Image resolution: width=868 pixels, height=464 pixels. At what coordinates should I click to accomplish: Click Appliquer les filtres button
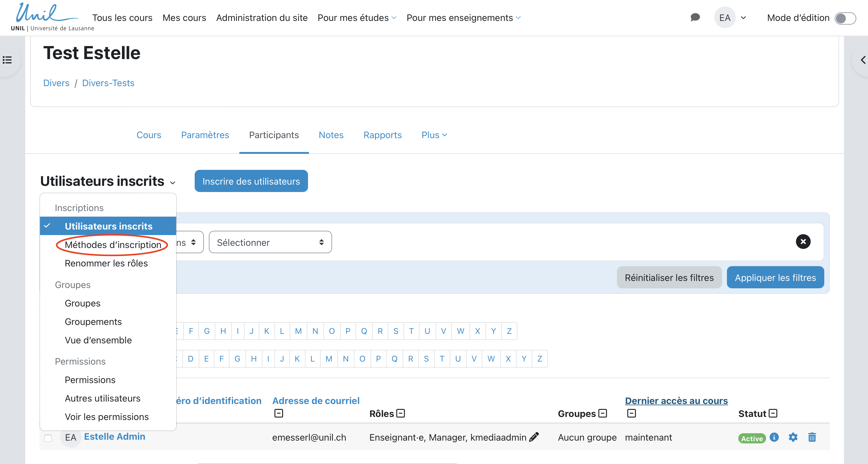(775, 278)
